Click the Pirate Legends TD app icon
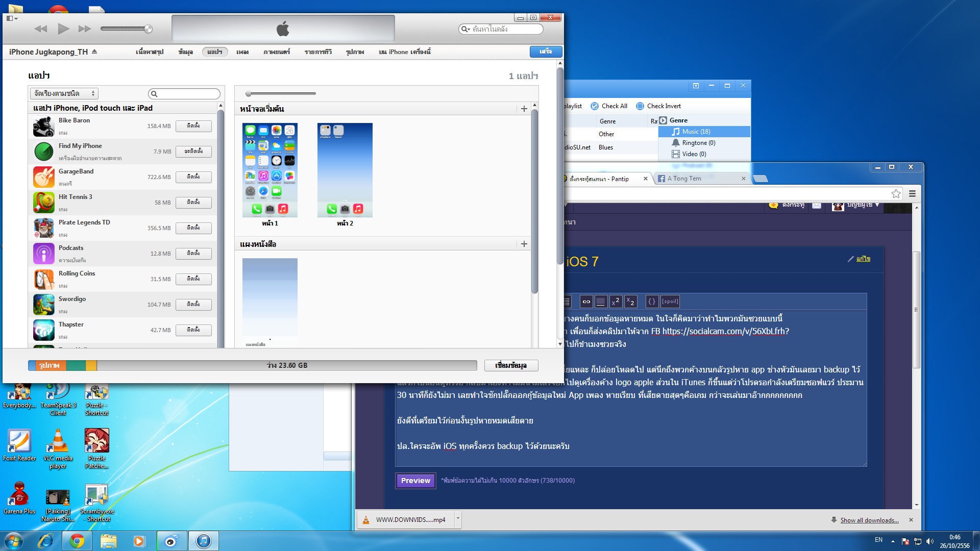 click(44, 228)
